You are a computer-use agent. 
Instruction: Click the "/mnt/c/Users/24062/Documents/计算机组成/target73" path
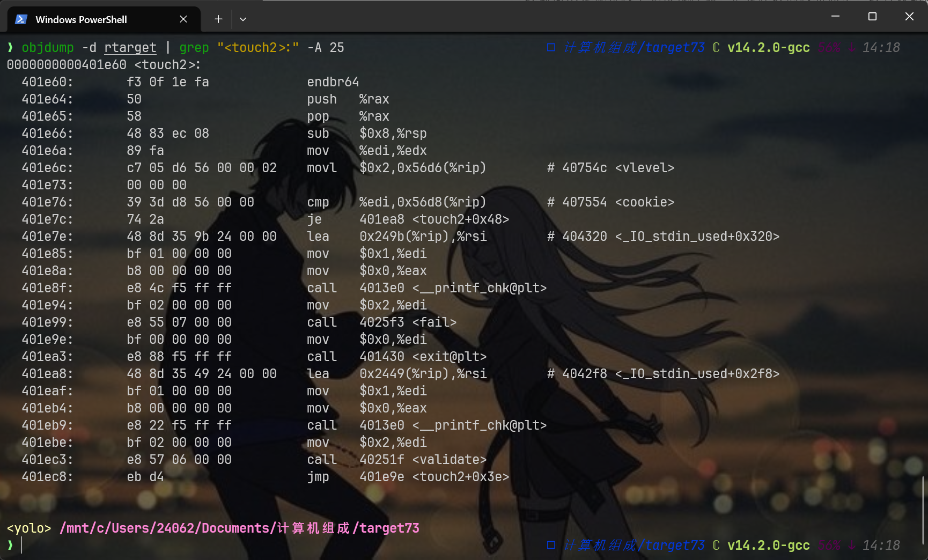coord(239,528)
